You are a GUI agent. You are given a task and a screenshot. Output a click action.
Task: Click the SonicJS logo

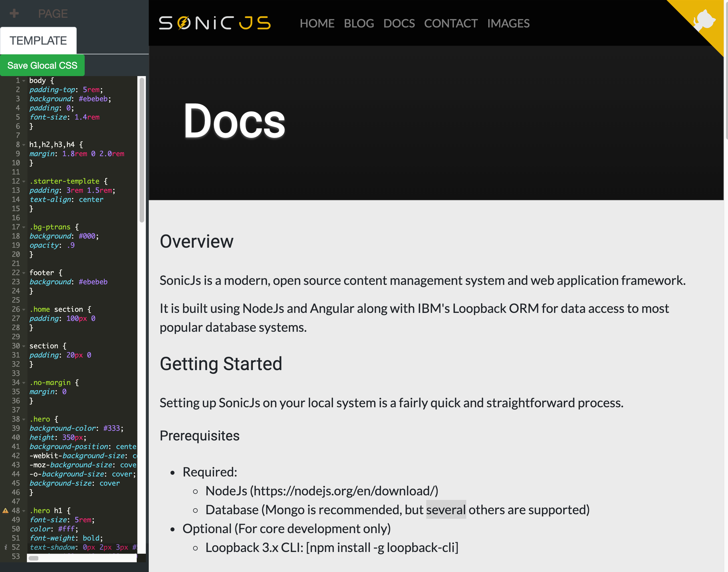[x=215, y=23]
